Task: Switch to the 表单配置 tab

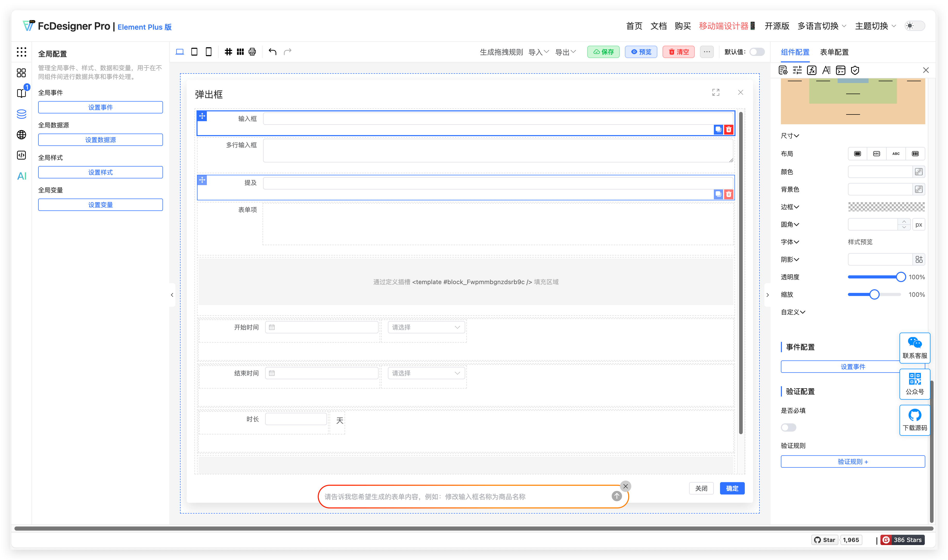Action: (x=834, y=52)
